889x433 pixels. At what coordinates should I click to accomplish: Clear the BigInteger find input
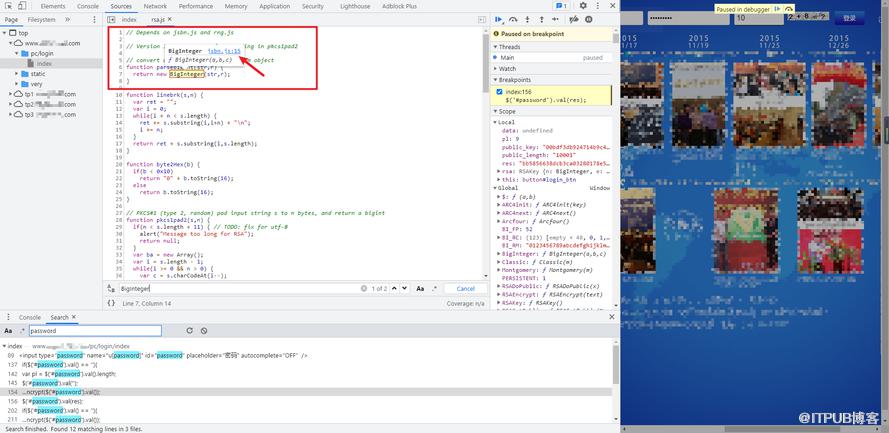(x=364, y=288)
